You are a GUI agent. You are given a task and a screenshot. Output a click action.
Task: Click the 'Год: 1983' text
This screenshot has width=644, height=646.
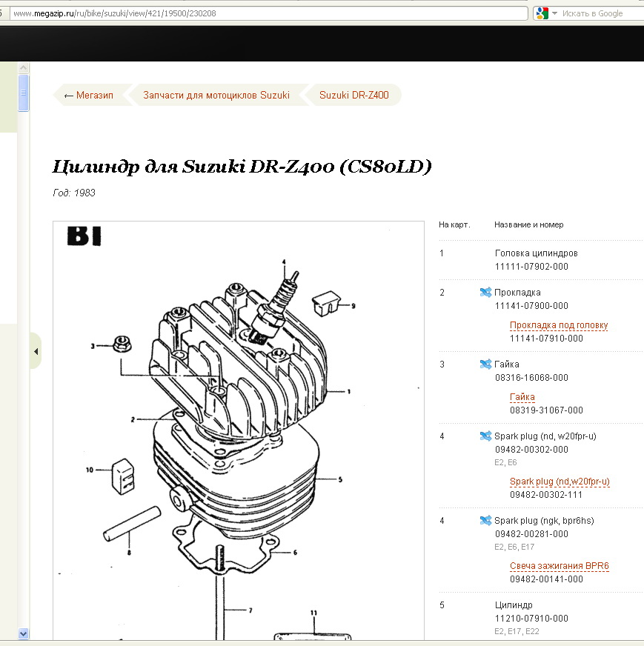pos(74,193)
